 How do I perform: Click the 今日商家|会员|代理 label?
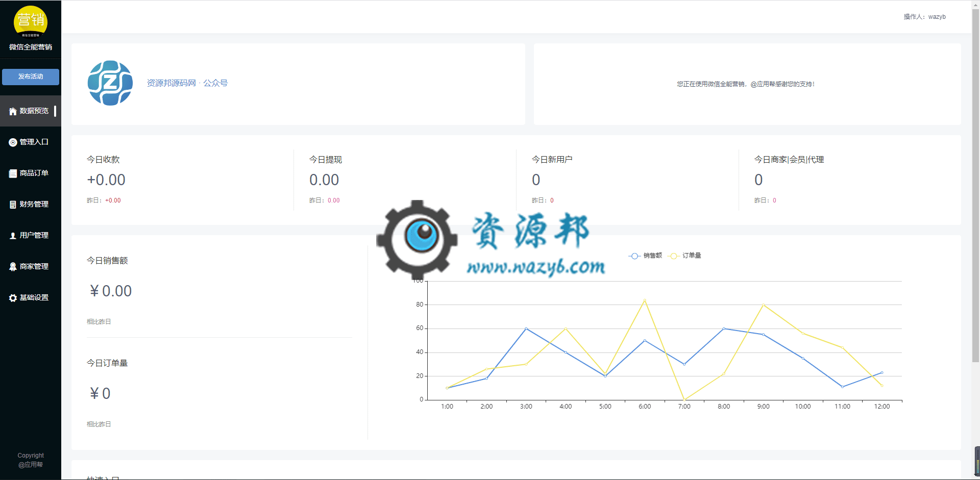click(x=789, y=160)
